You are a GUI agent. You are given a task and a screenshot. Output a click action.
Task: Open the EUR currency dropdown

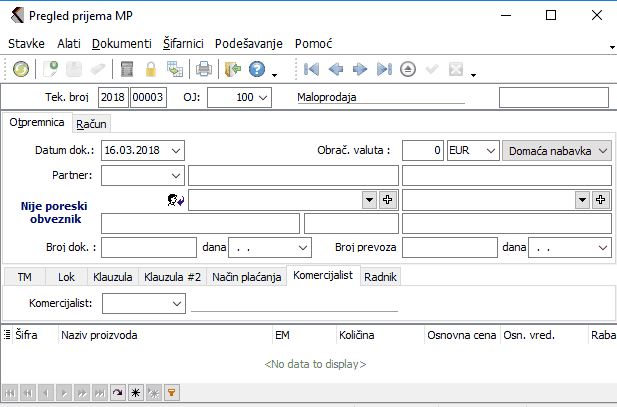pos(489,150)
